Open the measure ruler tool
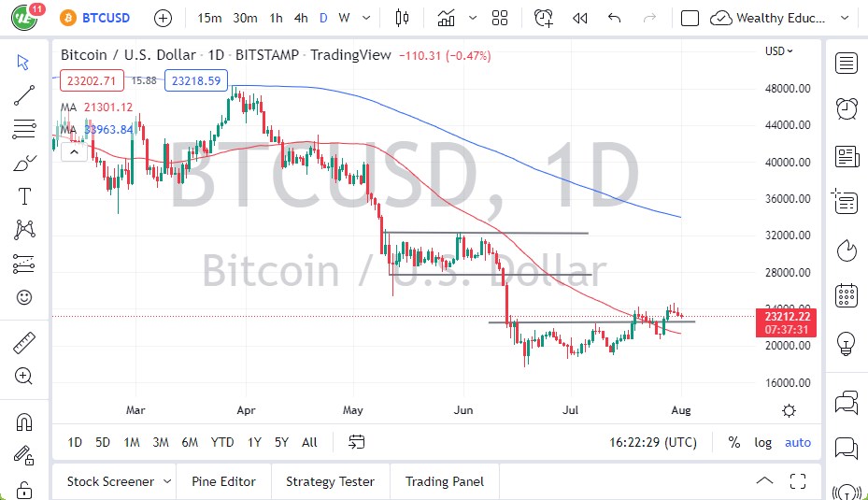Screen dimensions: 868x500 point(24,343)
